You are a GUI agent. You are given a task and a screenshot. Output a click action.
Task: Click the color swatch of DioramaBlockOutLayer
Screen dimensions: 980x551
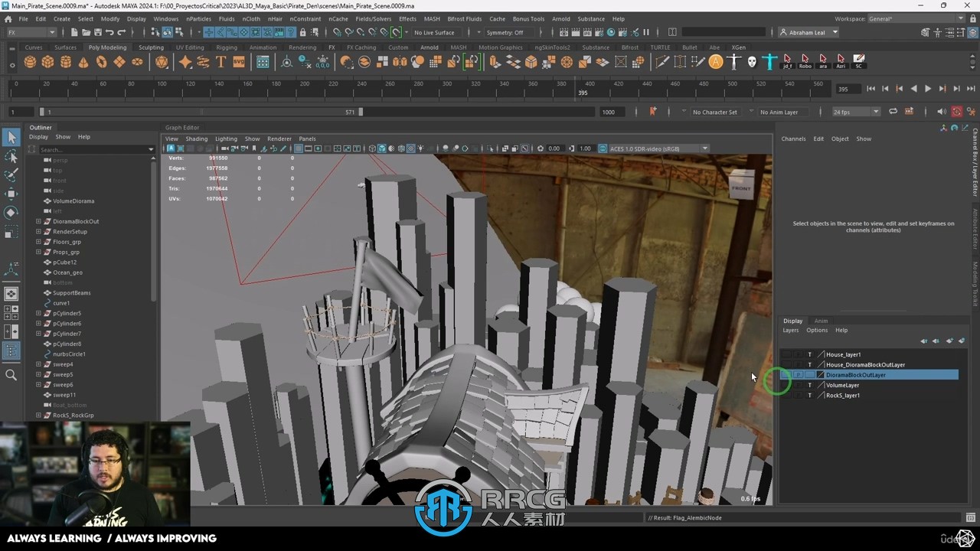click(821, 375)
